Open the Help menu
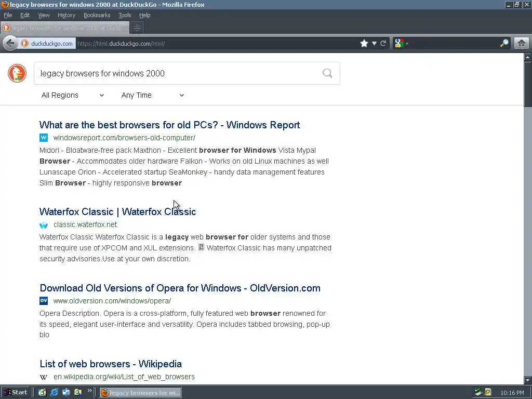The width and height of the screenshot is (532, 399). (x=145, y=15)
